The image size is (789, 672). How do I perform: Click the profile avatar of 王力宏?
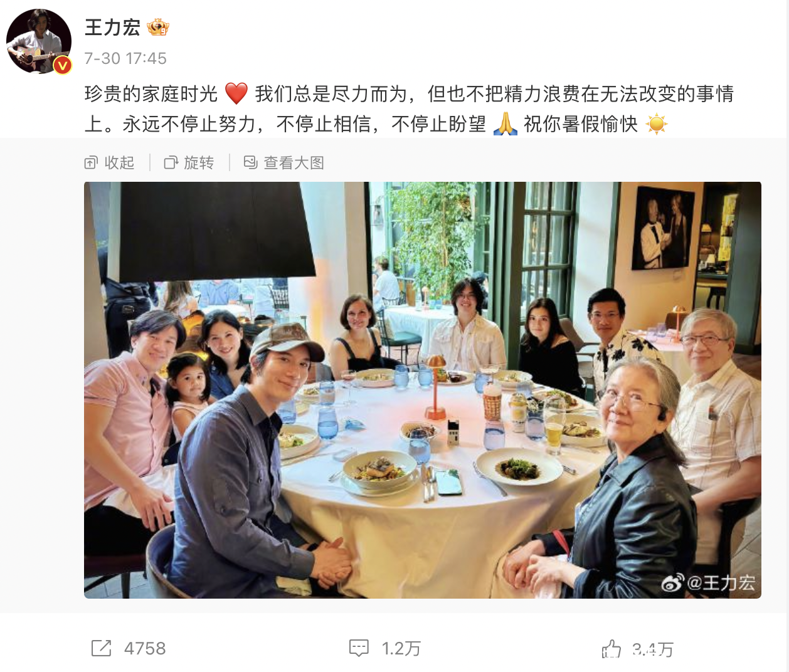pos(39,41)
